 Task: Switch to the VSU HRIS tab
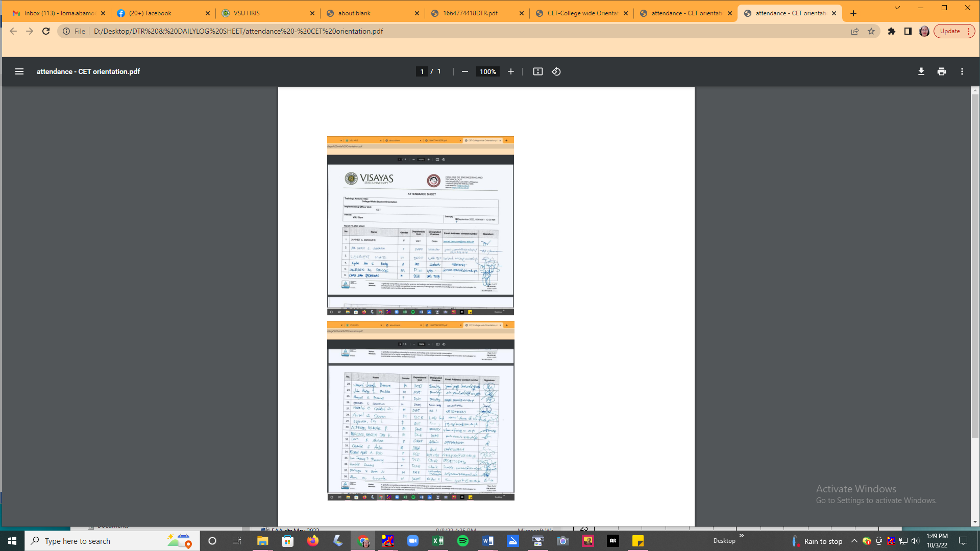[265, 13]
